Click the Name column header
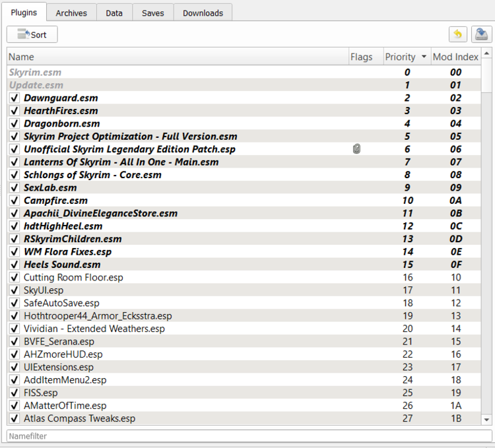The image size is (495, 448). (x=178, y=57)
